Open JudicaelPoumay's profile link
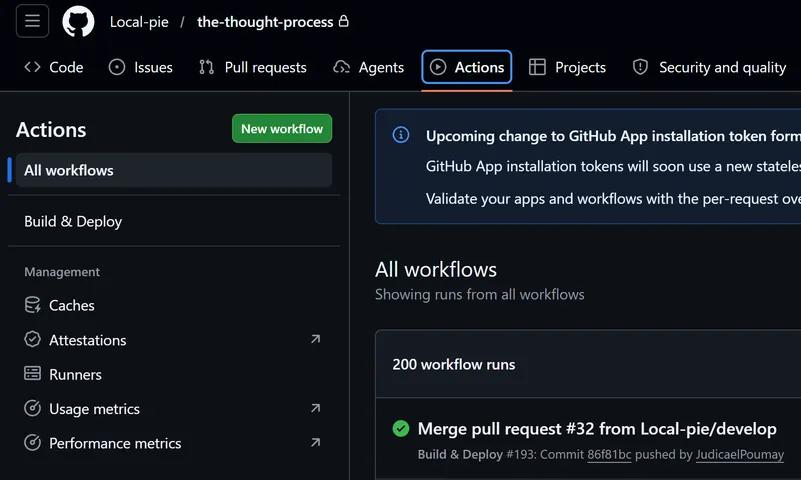Viewport: 801px width, 480px height. click(x=740, y=454)
